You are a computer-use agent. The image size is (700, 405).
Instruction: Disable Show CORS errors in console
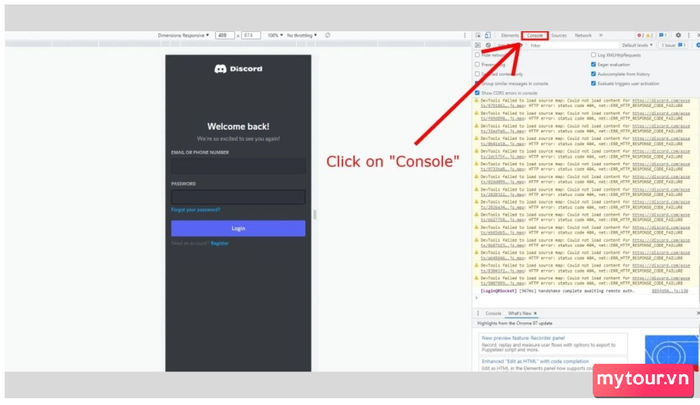(477, 93)
